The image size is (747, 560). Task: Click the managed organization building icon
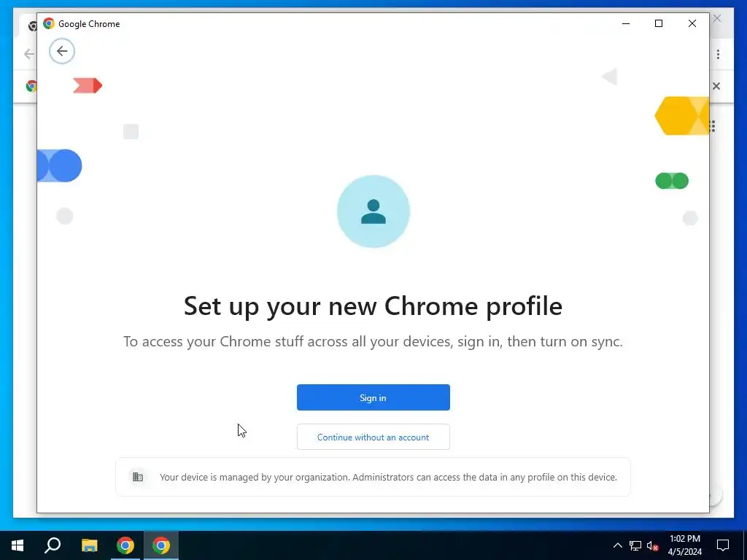click(138, 477)
